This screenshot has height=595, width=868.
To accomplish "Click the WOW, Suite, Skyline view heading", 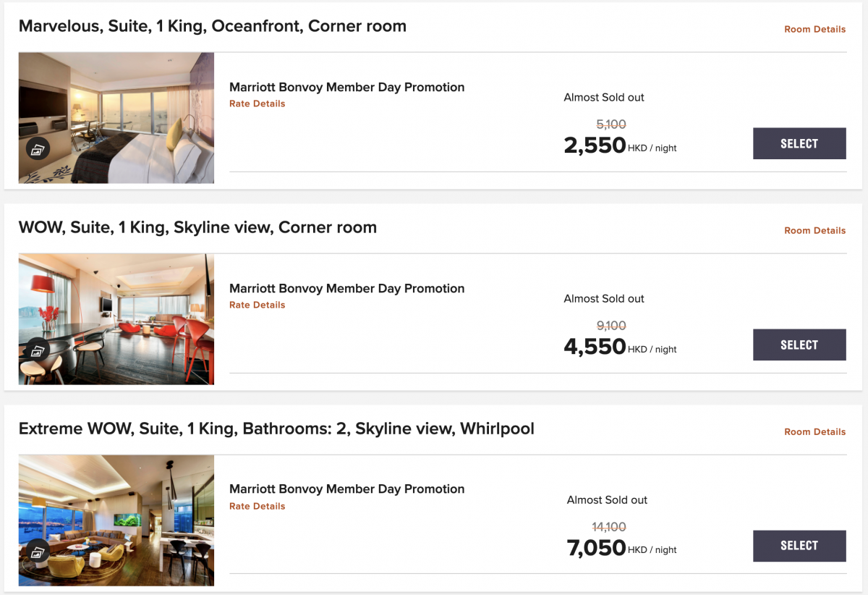I will tap(197, 228).
